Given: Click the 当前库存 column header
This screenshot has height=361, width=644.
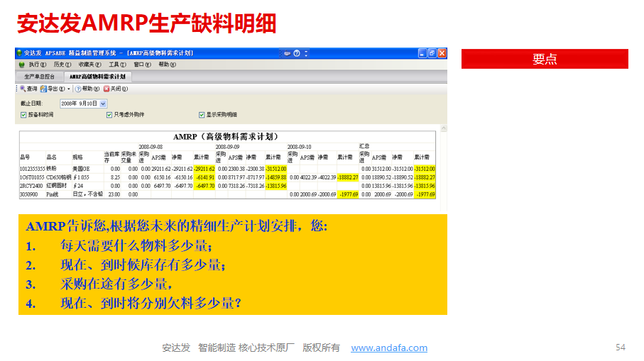Looking at the screenshot, I should click(x=111, y=157).
